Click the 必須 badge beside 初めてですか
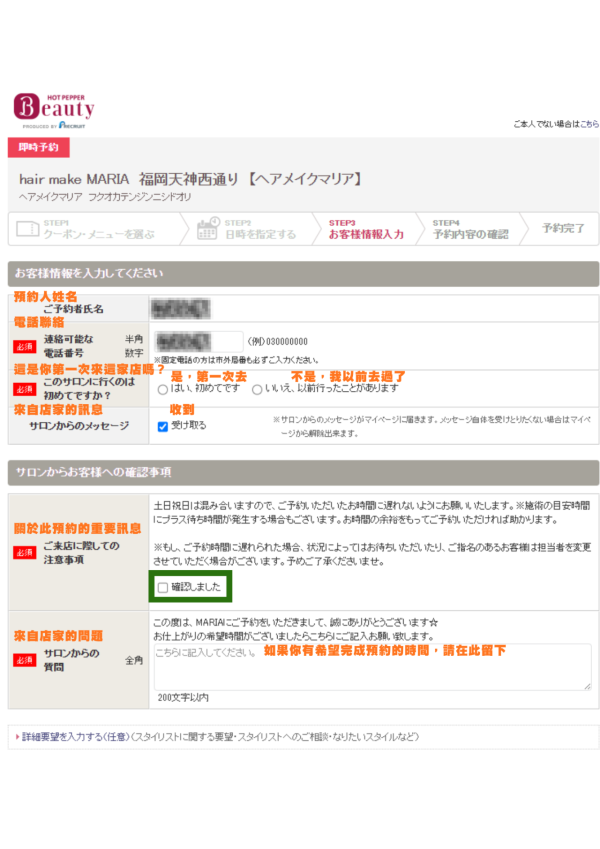 coord(24,389)
